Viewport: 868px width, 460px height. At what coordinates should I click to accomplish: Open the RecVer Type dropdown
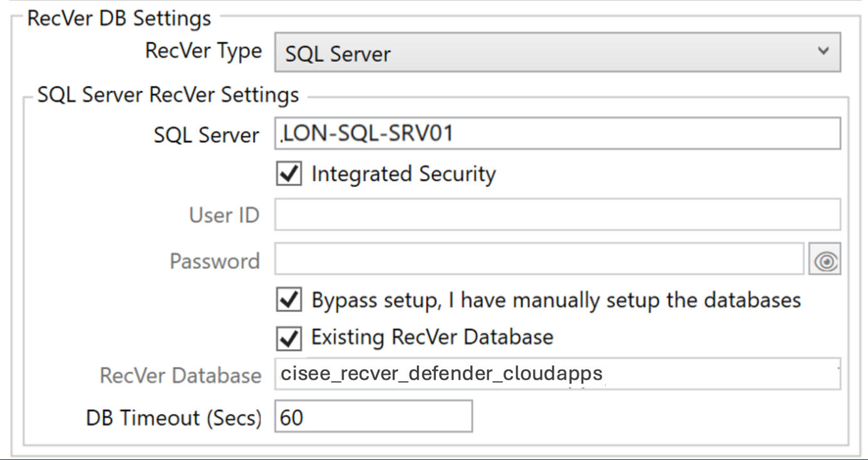(x=557, y=53)
